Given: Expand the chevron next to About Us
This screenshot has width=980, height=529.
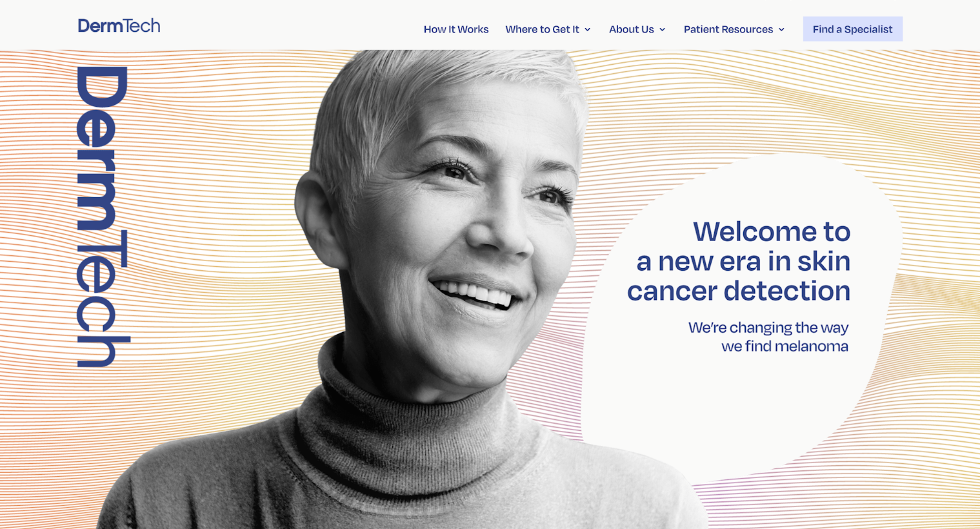Looking at the screenshot, I should [x=662, y=30].
